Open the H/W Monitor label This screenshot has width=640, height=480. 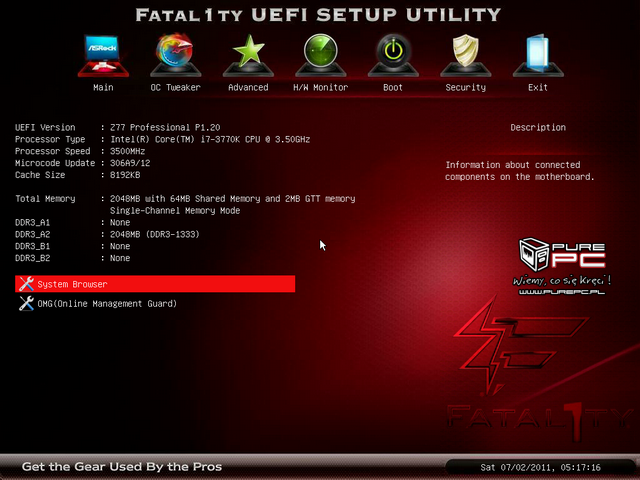[x=321, y=87]
